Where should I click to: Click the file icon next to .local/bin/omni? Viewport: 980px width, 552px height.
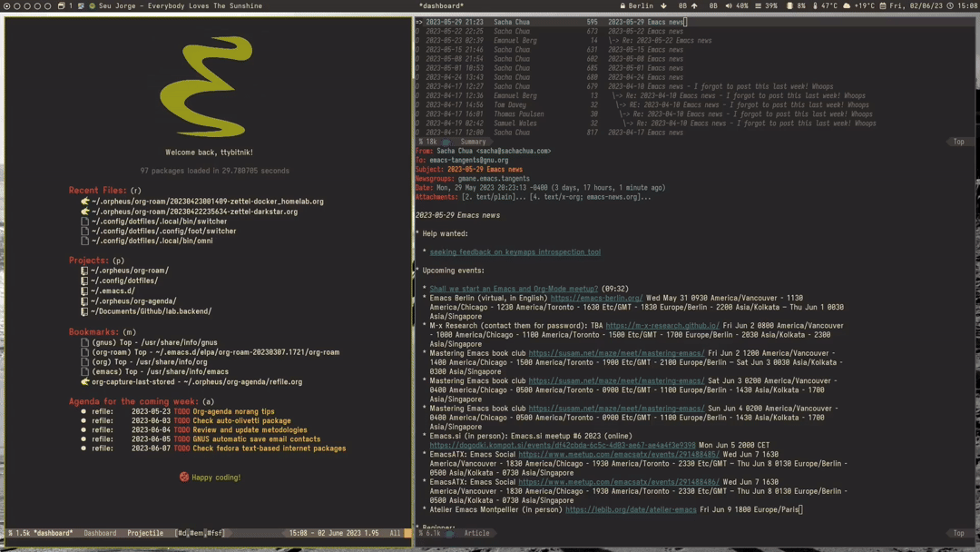[x=85, y=241]
